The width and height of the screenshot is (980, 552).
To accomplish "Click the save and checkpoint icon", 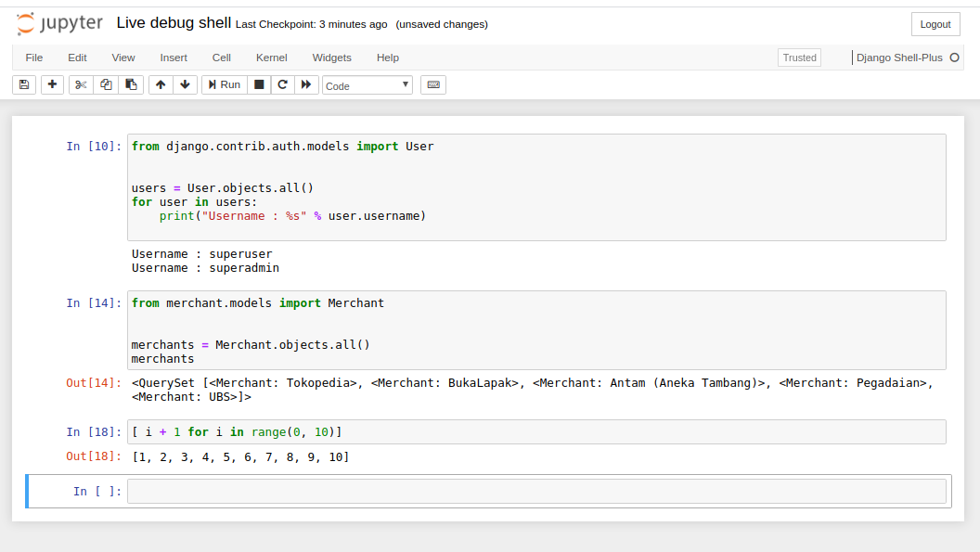I will tap(24, 85).
